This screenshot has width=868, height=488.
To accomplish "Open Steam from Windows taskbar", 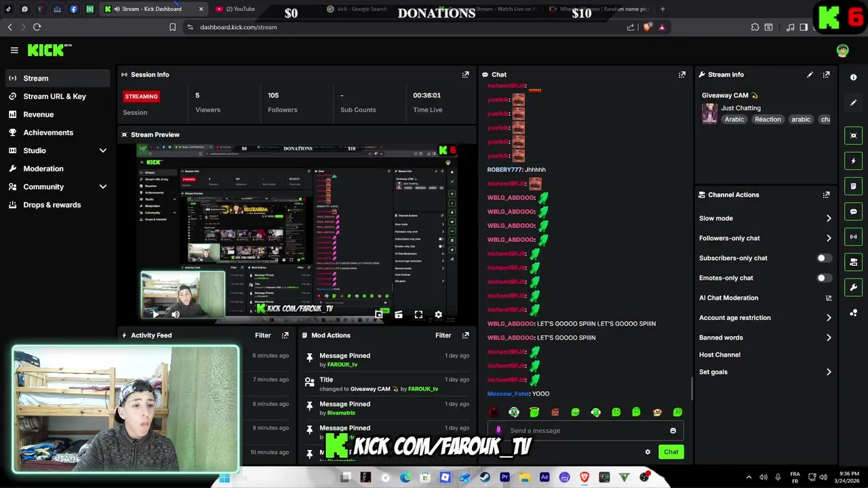I will (x=485, y=477).
